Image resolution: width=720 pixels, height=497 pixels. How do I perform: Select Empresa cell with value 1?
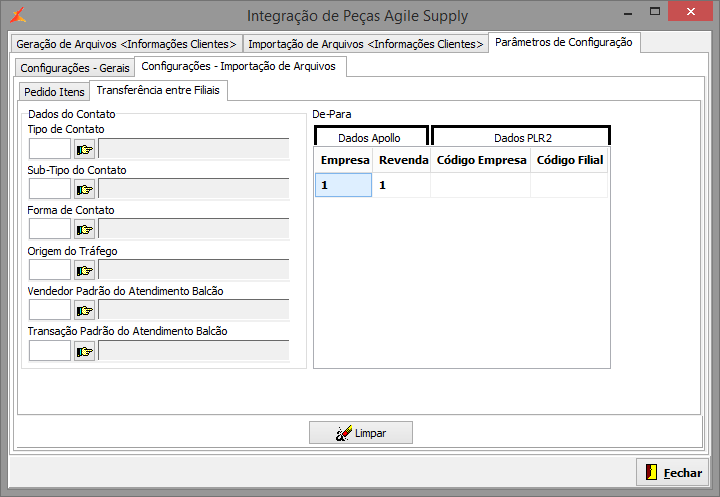pyautogui.click(x=343, y=185)
